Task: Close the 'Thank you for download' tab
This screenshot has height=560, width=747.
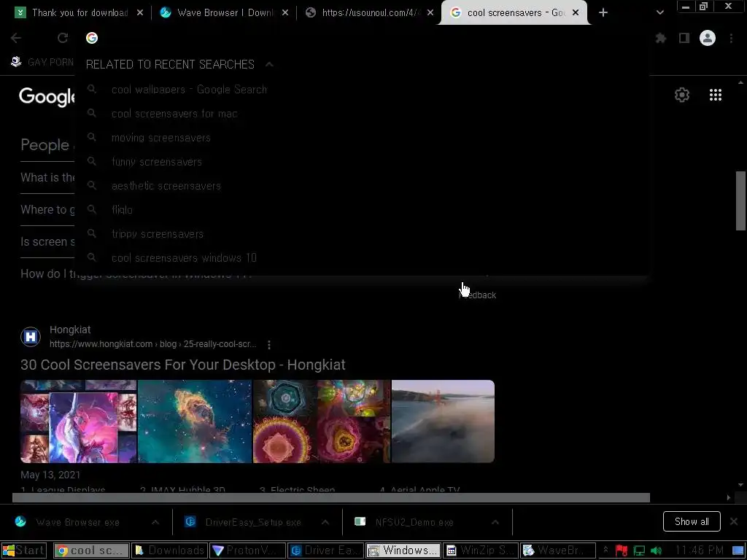Action: pos(139,13)
